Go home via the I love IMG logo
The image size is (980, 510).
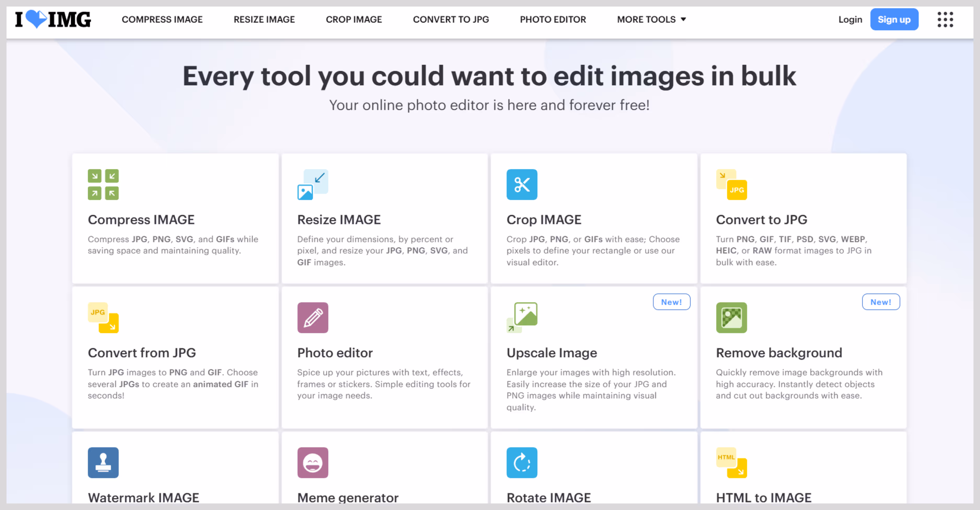(x=53, y=19)
